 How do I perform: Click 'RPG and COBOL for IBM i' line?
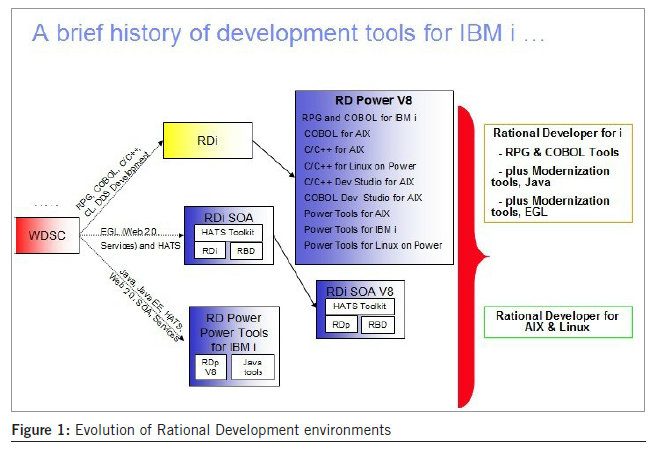(359, 118)
